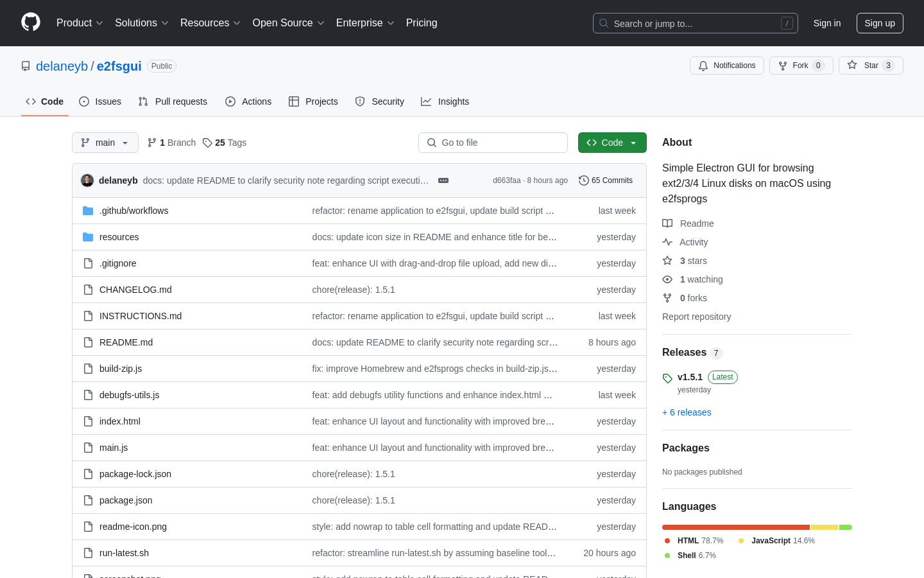Image resolution: width=924 pixels, height=578 pixels.
Task: View 3 stars in About sidebar
Action: (685, 261)
